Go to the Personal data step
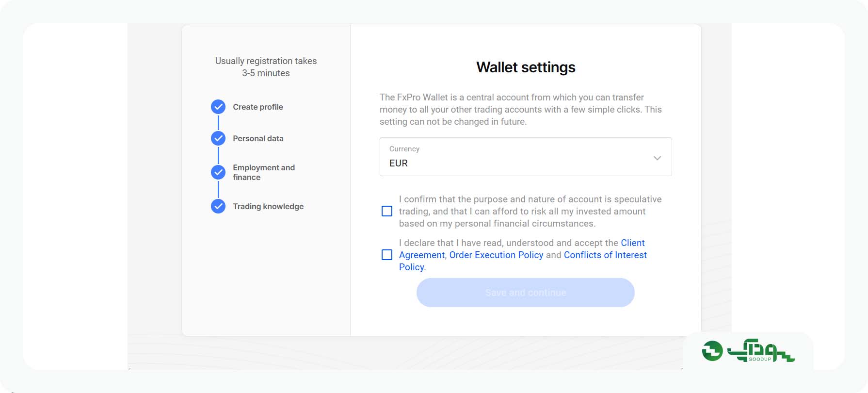This screenshot has height=393, width=868. 258,138
